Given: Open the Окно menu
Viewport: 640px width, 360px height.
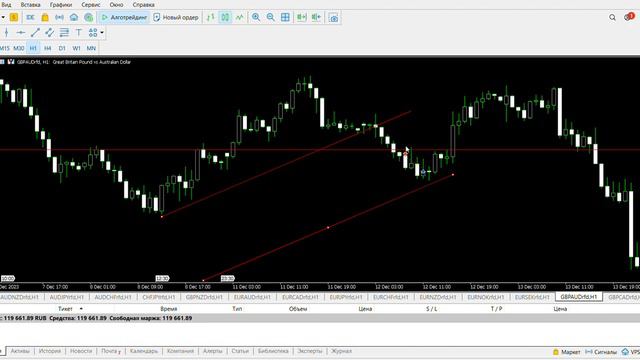Looking at the screenshot, I should (116, 5).
